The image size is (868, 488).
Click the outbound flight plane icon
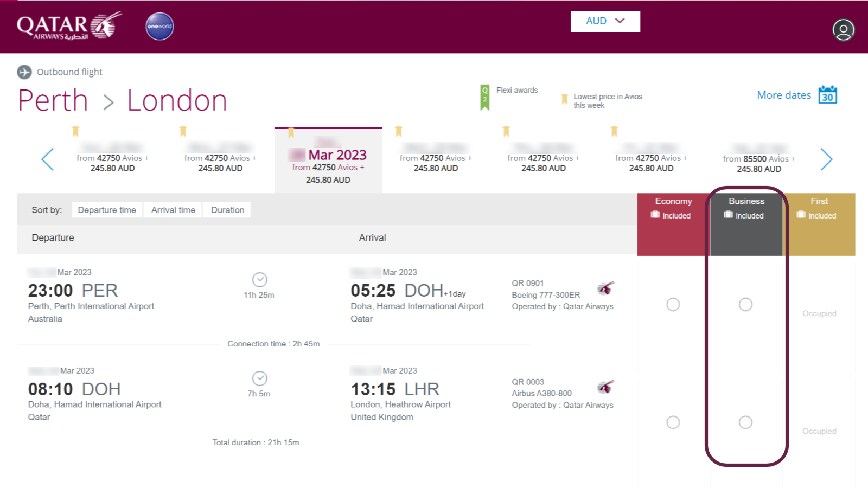[x=24, y=72]
